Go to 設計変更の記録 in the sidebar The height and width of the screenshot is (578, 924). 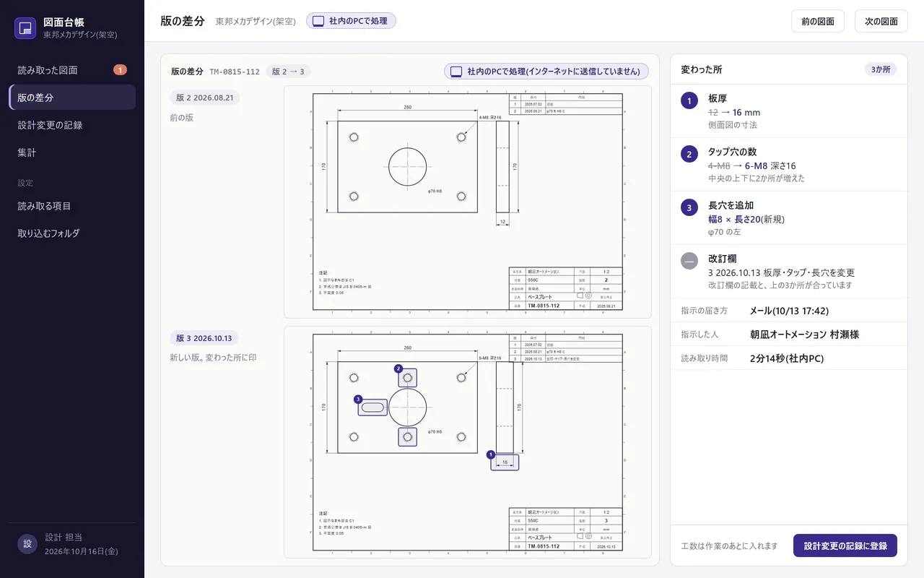[x=72, y=125]
